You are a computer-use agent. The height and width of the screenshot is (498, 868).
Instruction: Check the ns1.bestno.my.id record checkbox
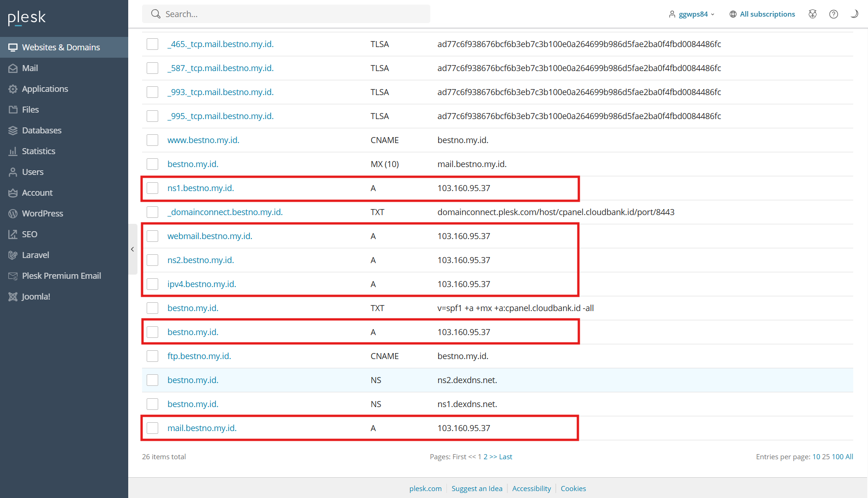152,188
